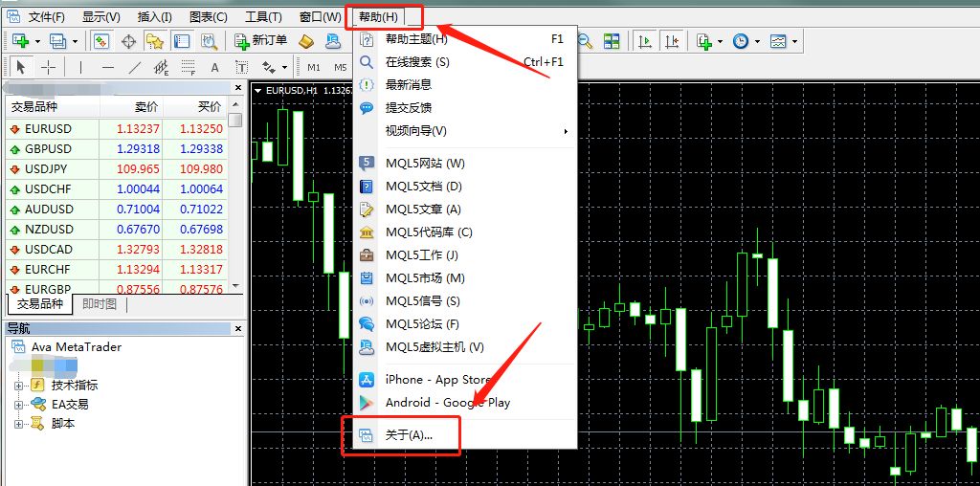Switch to the 即时图 tab
The height and width of the screenshot is (486, 980).
[x=100, y=304]
